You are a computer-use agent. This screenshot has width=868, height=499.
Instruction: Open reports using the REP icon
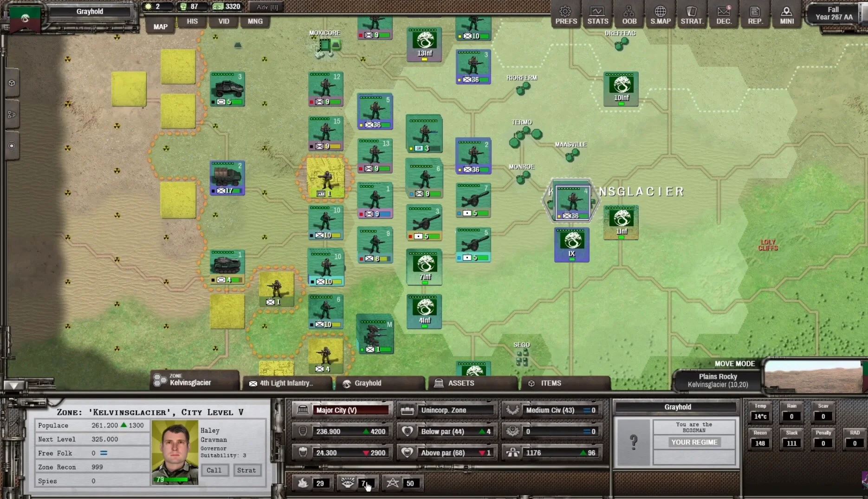756,14
